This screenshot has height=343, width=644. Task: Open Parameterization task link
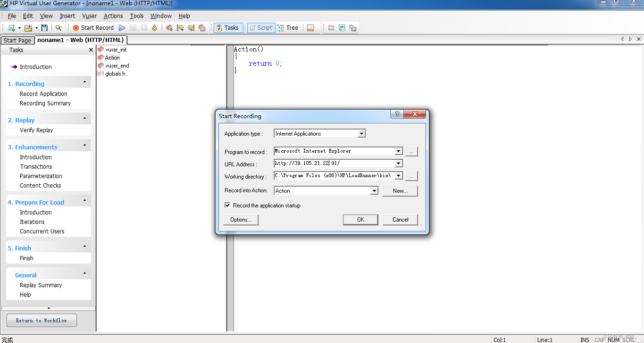pos(41,176)
